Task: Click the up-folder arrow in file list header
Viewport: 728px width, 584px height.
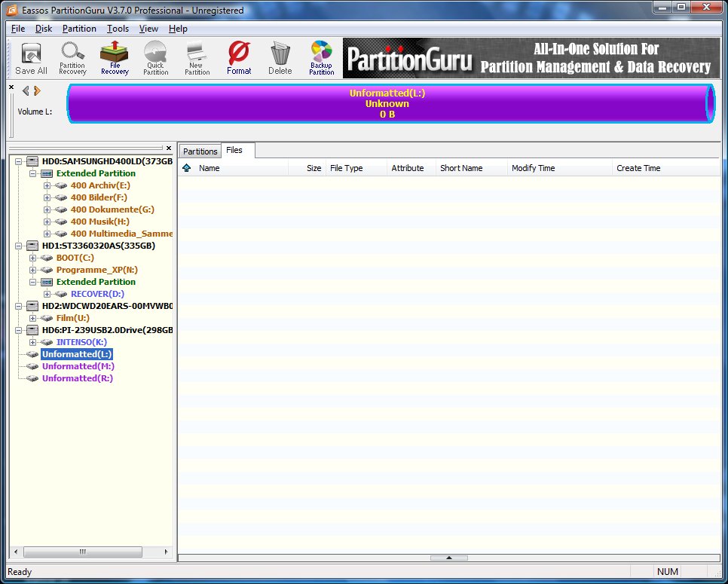Action: click(187, 168)
